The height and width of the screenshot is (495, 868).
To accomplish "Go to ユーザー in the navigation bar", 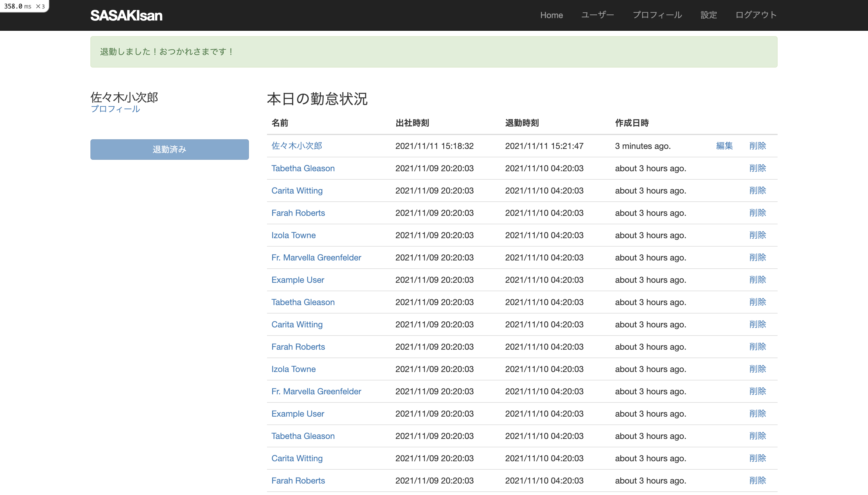I will tap(597, 15).
